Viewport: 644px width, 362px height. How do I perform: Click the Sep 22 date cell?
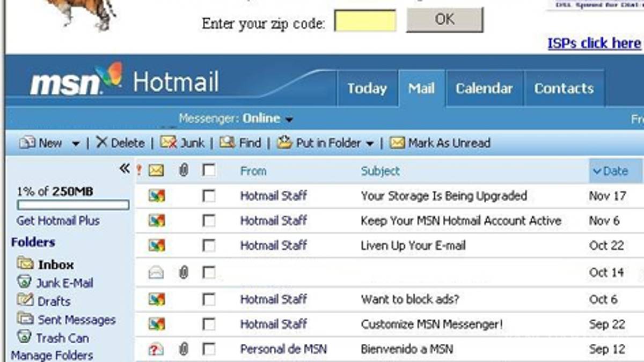607,324
